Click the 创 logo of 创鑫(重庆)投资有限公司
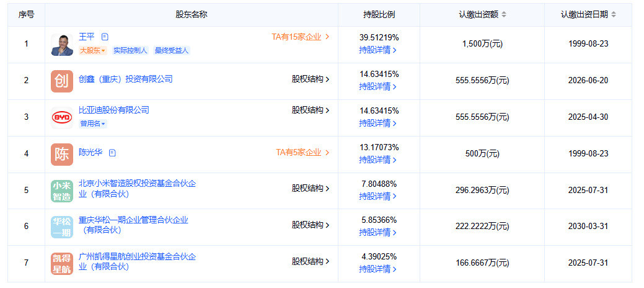Image resolution: width=644 pixels, height=288 pixels. [62, 81]
